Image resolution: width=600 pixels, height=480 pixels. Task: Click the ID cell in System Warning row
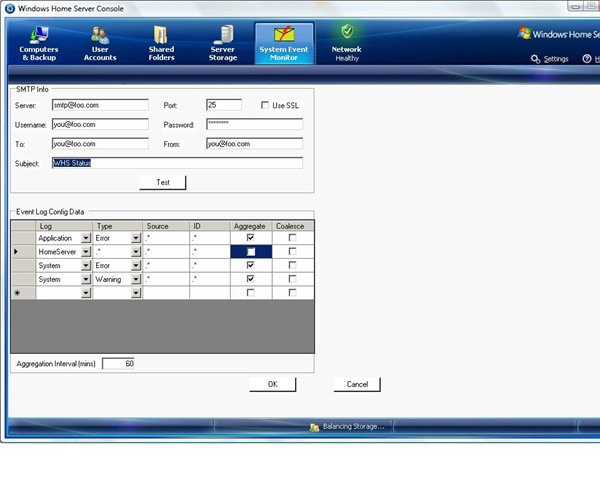[x=210, y=279]
